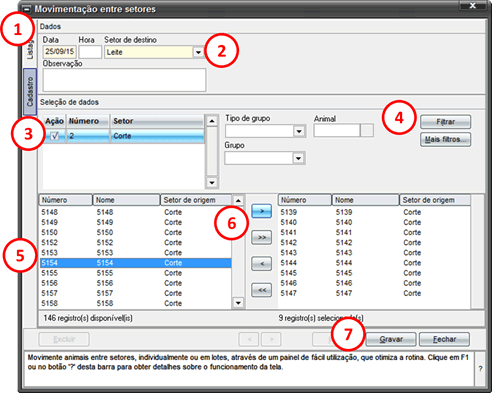This screenshot has height=393, width=492.
Task: Move selected animal right with '>' button
Action: (x=262, y=211)
